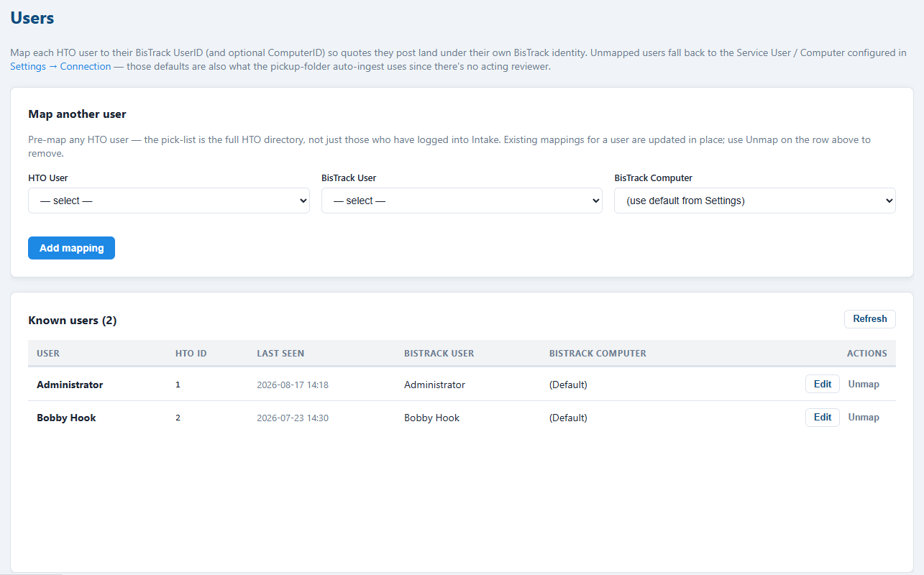The height and width of the screenshot is (575, 924).
Task: Click Bobby Hook in BisTrack User column
Action: [x=431, y=418]
